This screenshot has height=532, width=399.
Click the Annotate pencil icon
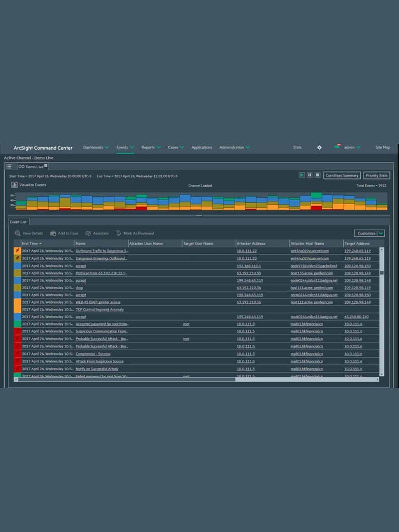(x=88, y=233)
